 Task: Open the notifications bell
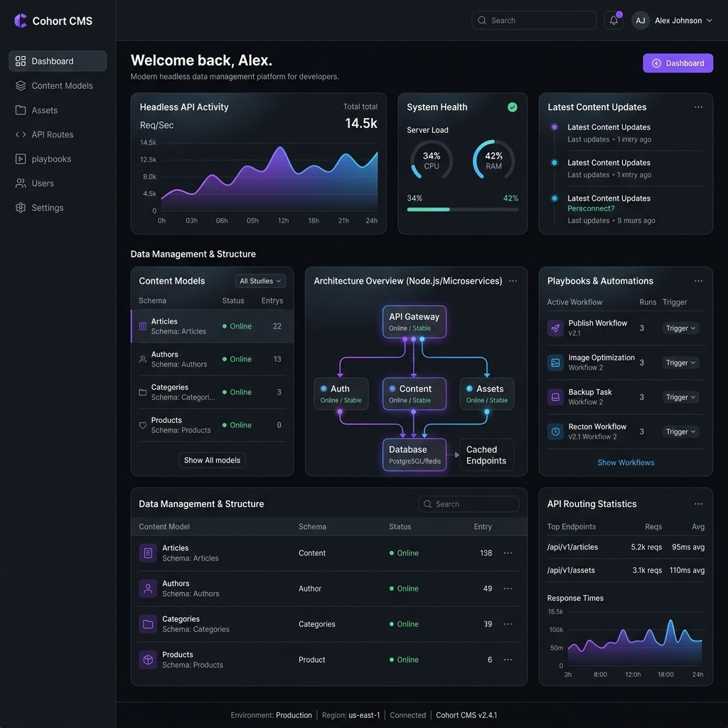click(x=614, y=21)
